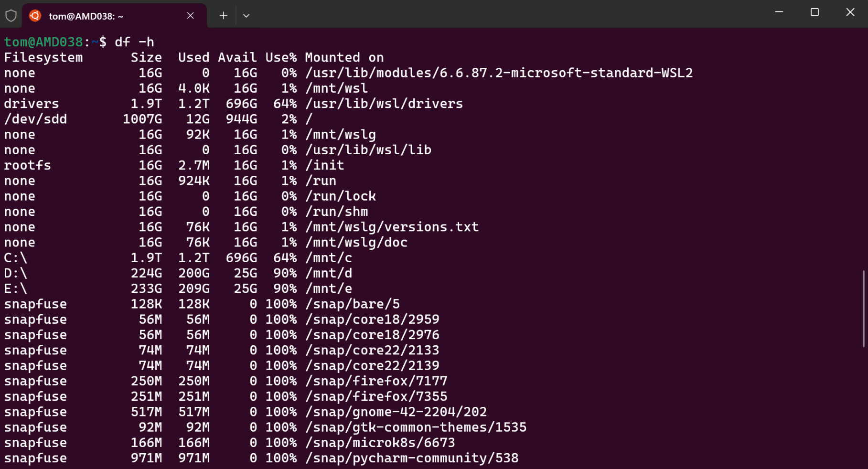Minimize the terminal window
Viewport: 868px width, 469px height.
point(779,12)
